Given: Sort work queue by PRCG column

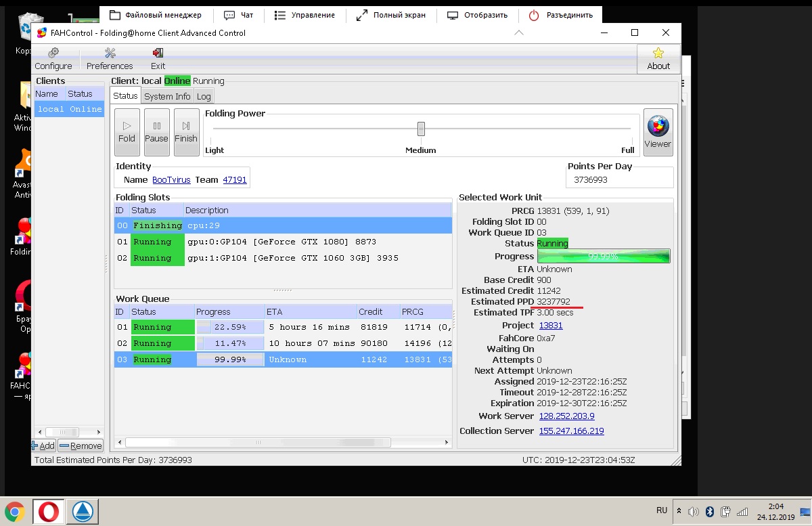Looking at the screenshot, I should coord(426,312).
